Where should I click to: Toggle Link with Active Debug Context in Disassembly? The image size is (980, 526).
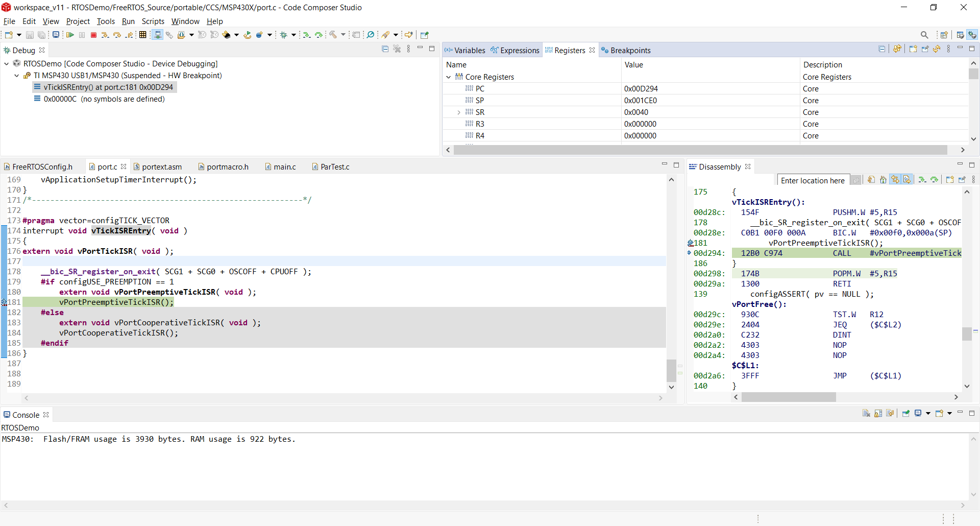coord(895,180)
